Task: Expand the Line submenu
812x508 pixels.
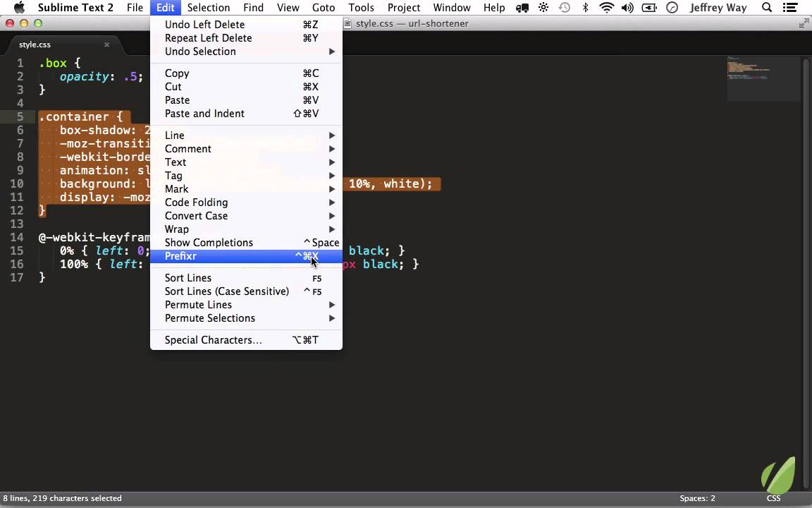Action: click(246, 135)
